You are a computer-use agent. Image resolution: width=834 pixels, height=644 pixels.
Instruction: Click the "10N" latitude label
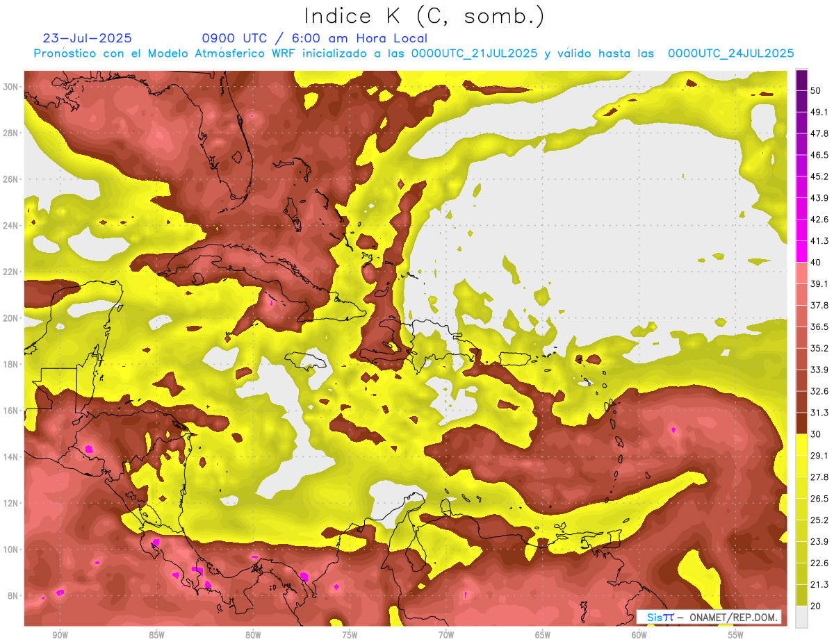point(10,550)
